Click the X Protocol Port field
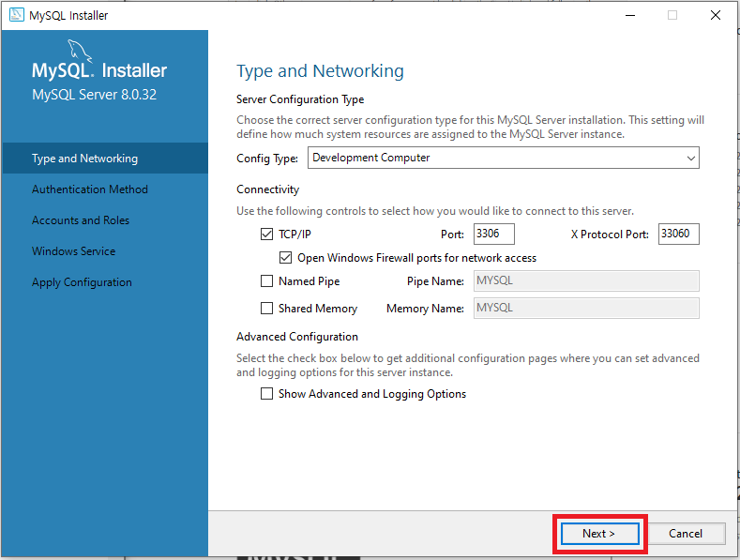 (679, 234)
